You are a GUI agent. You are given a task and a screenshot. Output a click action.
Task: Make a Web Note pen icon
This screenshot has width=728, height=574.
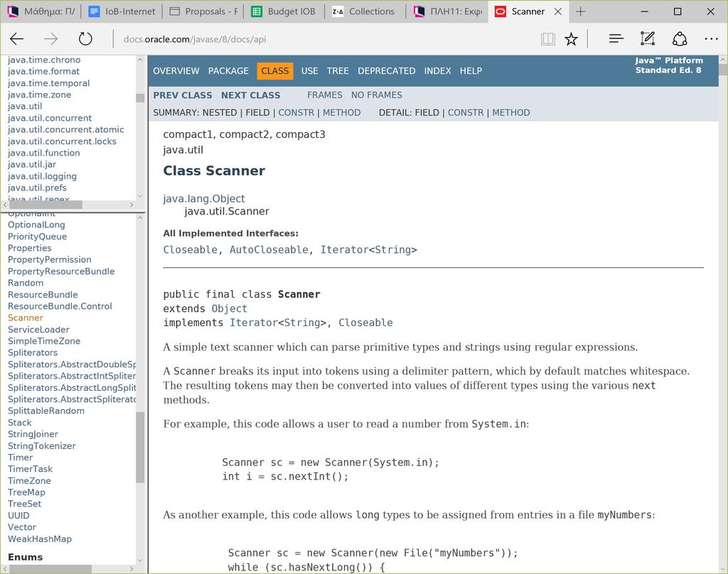coord(648,39)
